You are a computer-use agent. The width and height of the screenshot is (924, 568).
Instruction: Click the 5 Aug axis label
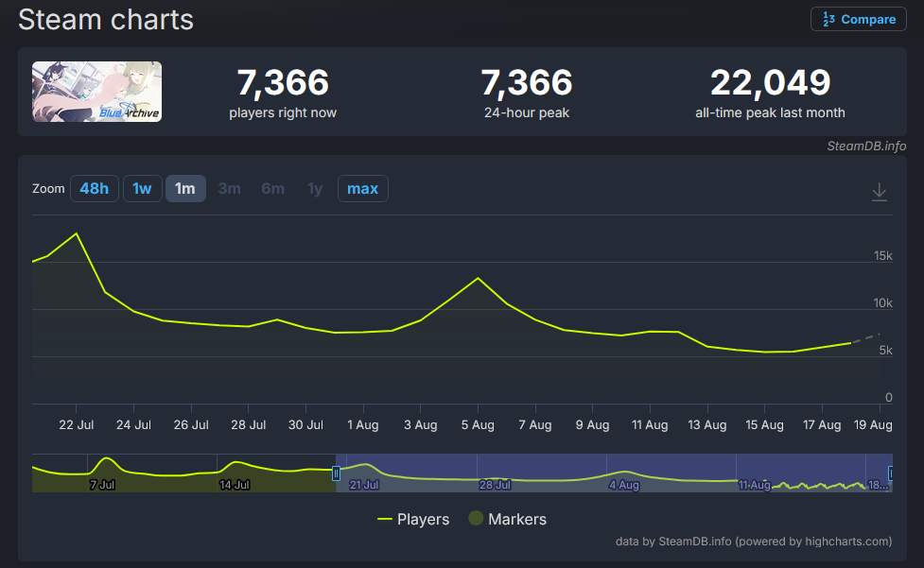click(478, 425)
